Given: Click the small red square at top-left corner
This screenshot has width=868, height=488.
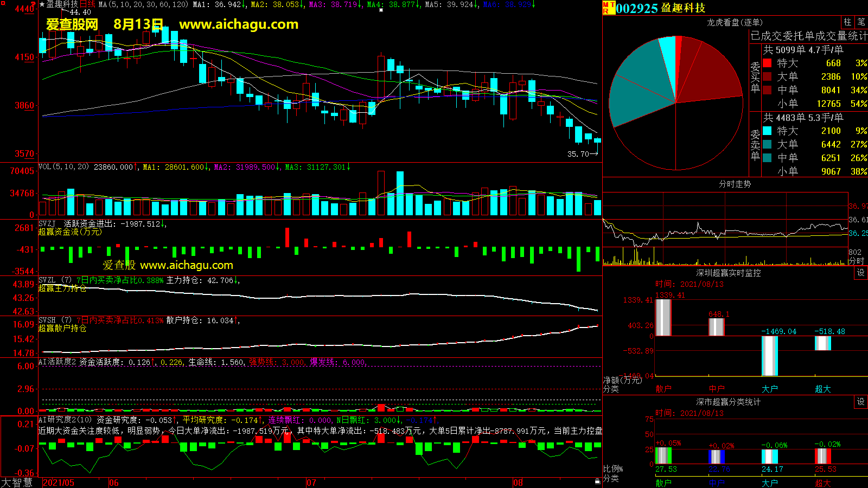Looking at the screenshot, I should tap(2, 2).
